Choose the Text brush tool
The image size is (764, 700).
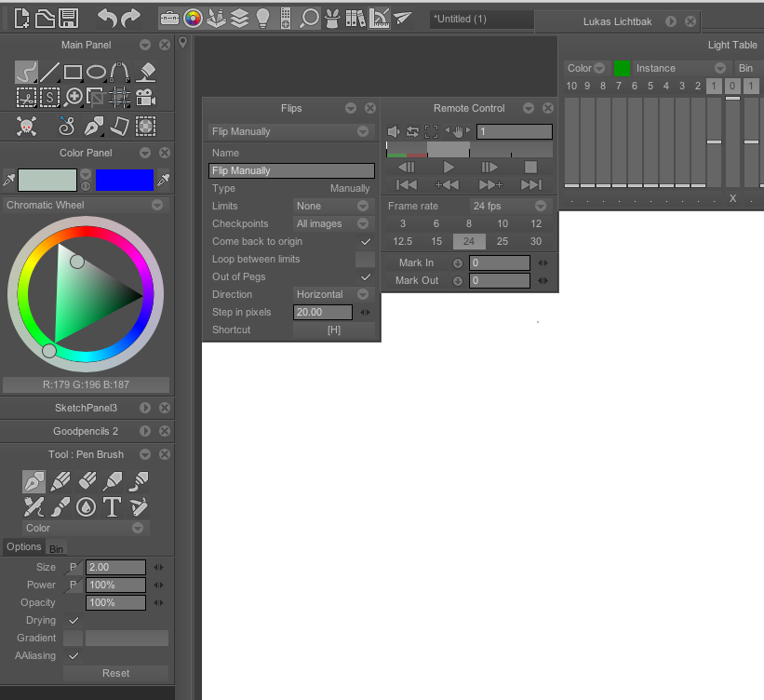click(x=112, y=507)
